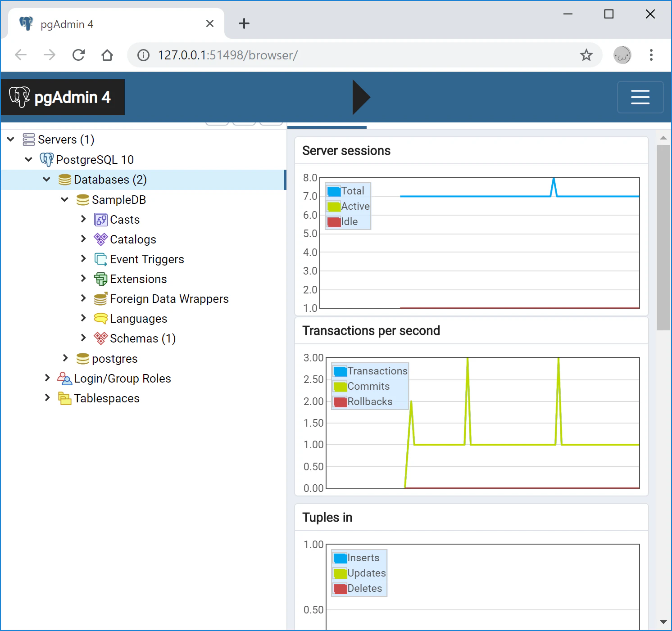Image resolution: width=672 pixels, height=631 pixels.
Task: Click the Tablespaces folder icon
Action: pyautogui.click(x=65, y=398)
